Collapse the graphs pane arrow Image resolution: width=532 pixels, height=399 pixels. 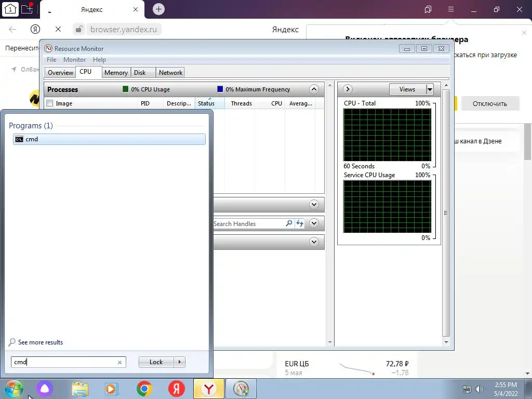(348, 89)
